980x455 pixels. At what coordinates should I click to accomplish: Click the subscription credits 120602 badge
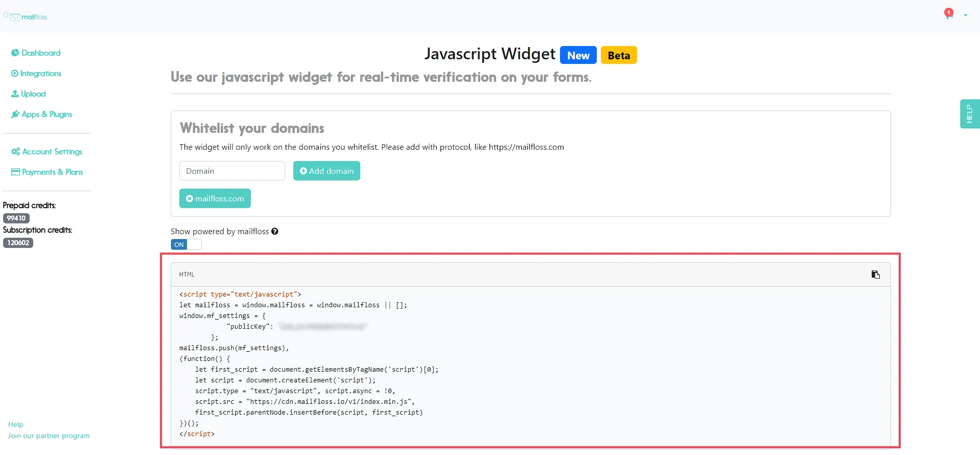tap(18, 243)
